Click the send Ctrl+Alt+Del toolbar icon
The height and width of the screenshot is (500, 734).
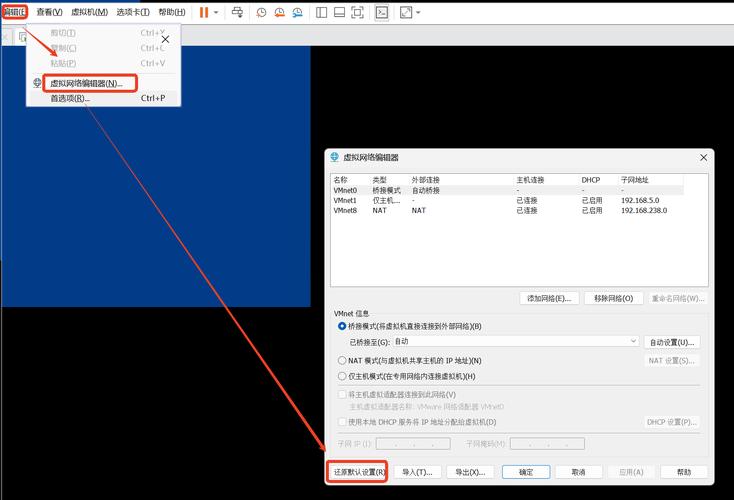[x=237, y=12]
